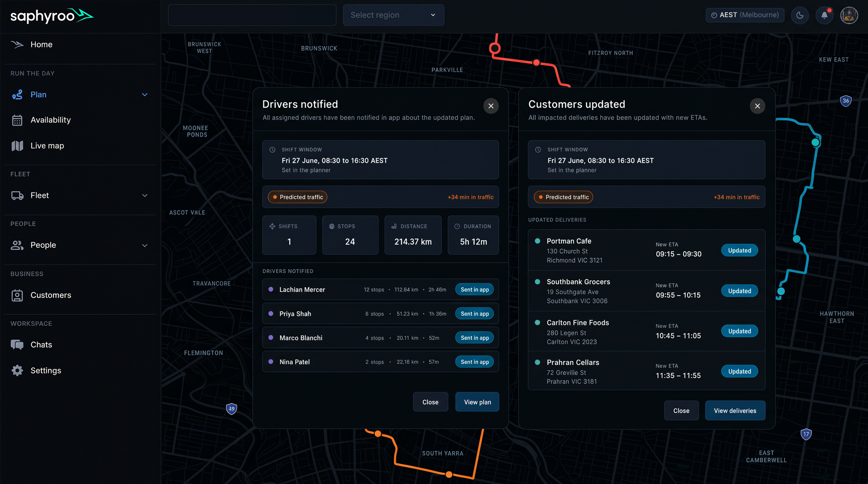Click Close in Drivers notified dialog
Image resolution: width=868 pixels, height=484 pixels.
[430, 402]
